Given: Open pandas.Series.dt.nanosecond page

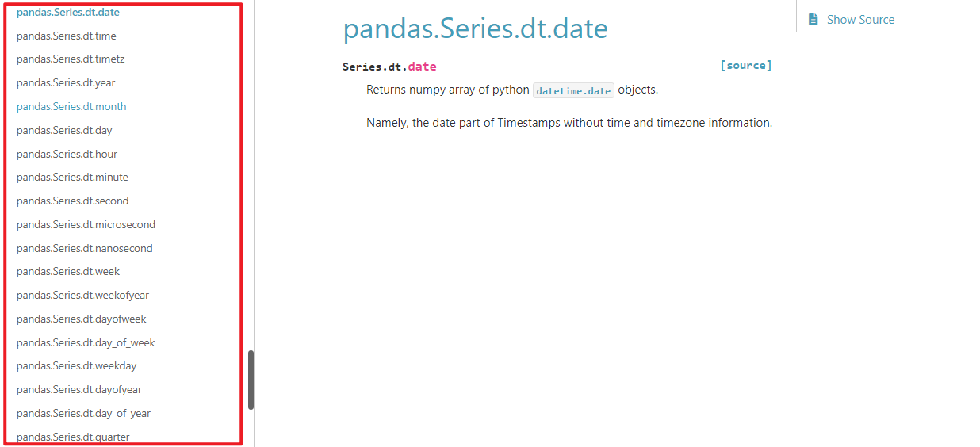Looking at the screenshot, I should (84, 248).
